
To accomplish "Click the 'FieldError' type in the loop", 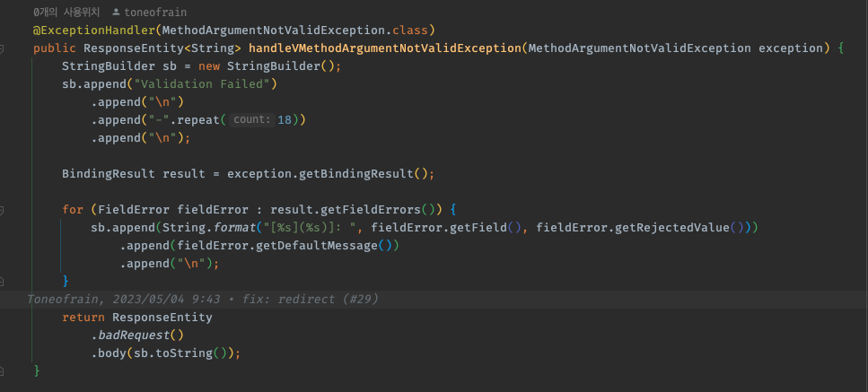I will (x=134, y=210).
